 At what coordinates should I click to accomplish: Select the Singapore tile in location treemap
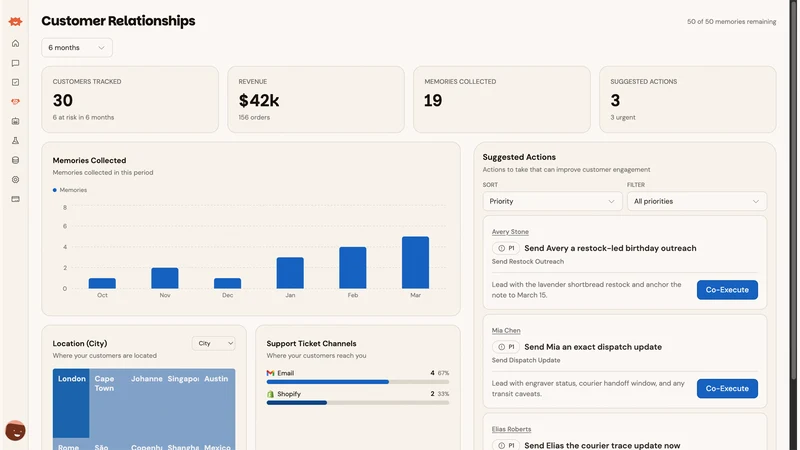coord(182,403)
